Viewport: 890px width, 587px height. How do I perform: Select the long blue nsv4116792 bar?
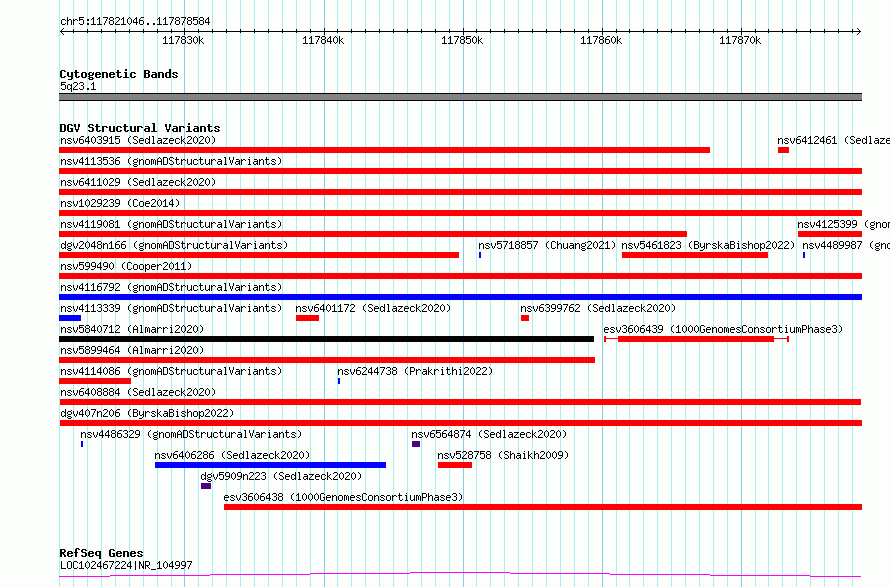460,297
